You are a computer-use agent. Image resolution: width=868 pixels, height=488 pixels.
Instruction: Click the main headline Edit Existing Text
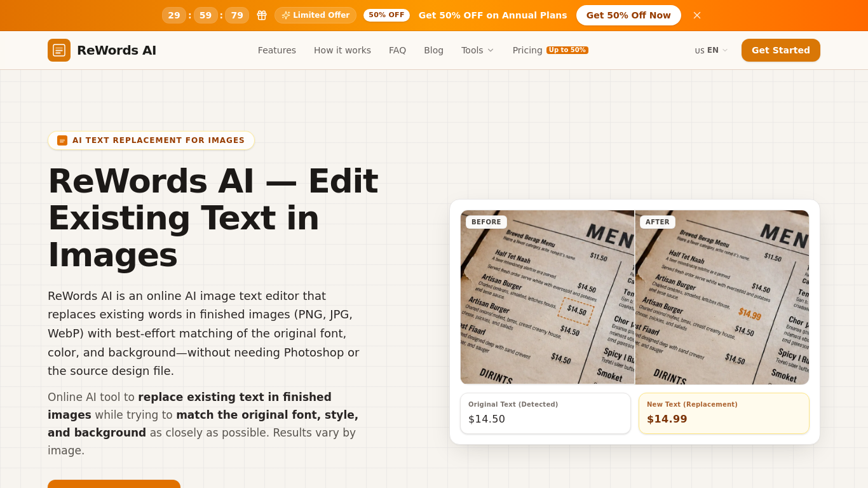(x=213, y=218)
